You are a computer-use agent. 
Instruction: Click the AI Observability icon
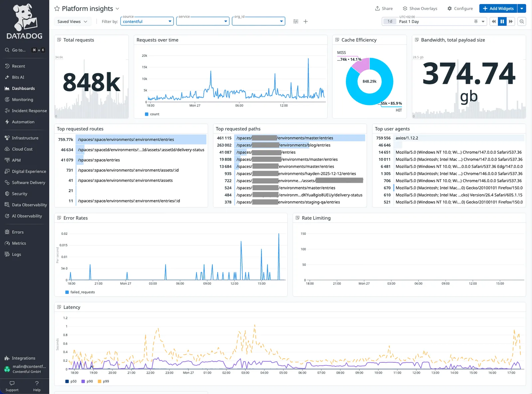[7, 216]
